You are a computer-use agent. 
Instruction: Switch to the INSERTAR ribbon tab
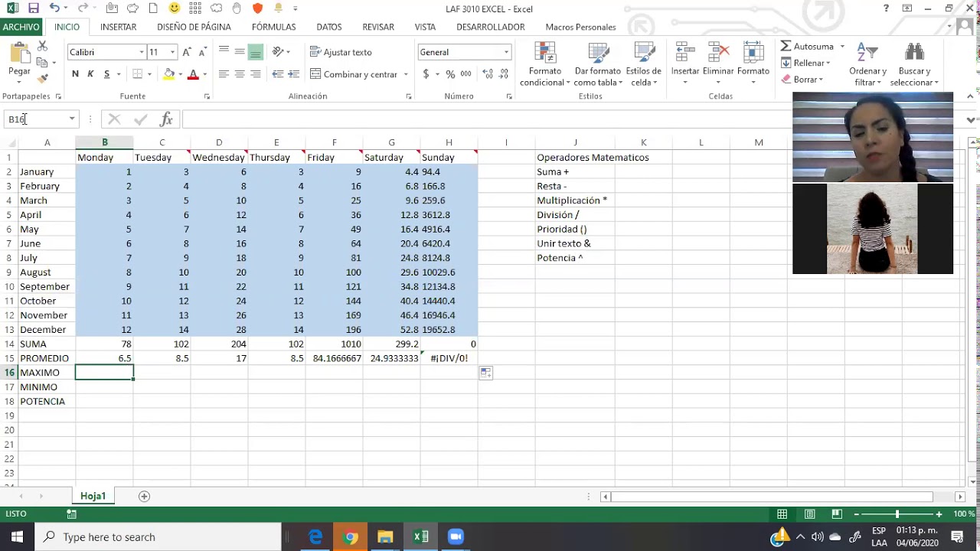tap(118, 27)
